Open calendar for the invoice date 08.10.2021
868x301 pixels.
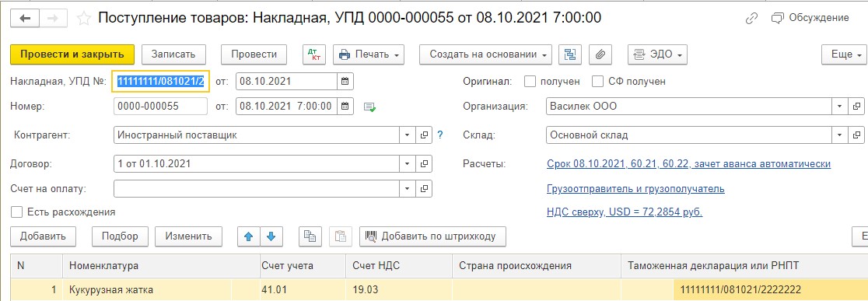click(345, 82)
